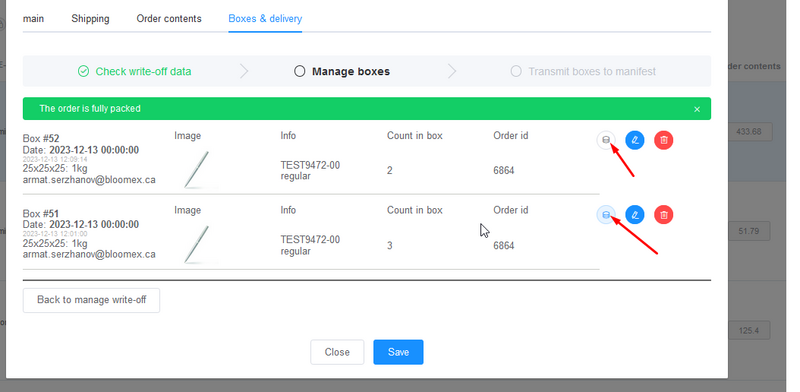Open product image thumbnail in Box #52
The height and width of the screenshot is (392, 800).
[199, 169]
